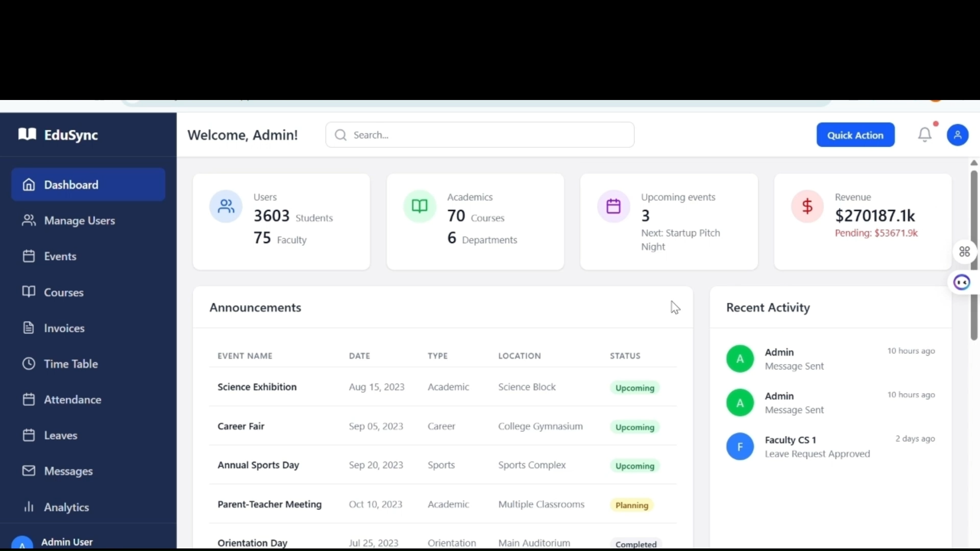Screen dimensions: 980x551
Task: Click the EduSync book logo
Action: point(27,134)
